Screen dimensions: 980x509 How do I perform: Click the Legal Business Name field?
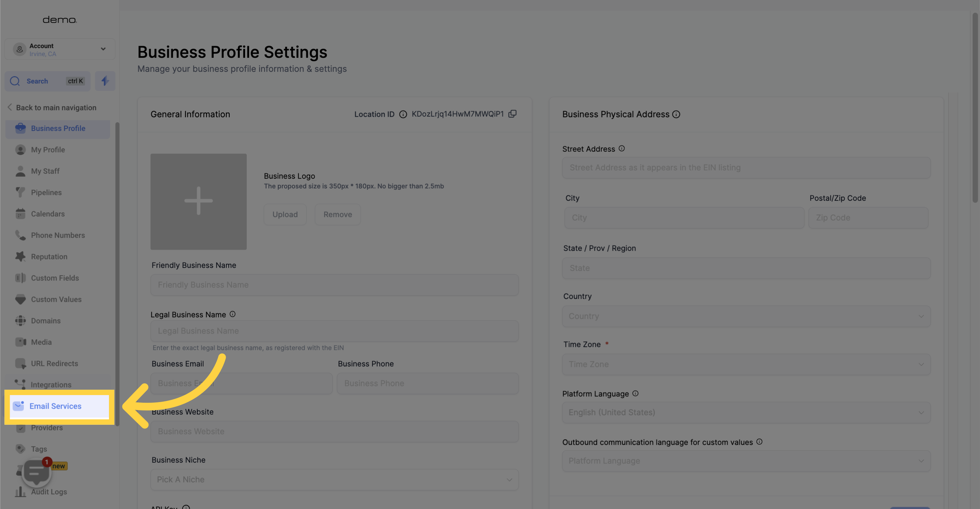[x=334, y=331]
